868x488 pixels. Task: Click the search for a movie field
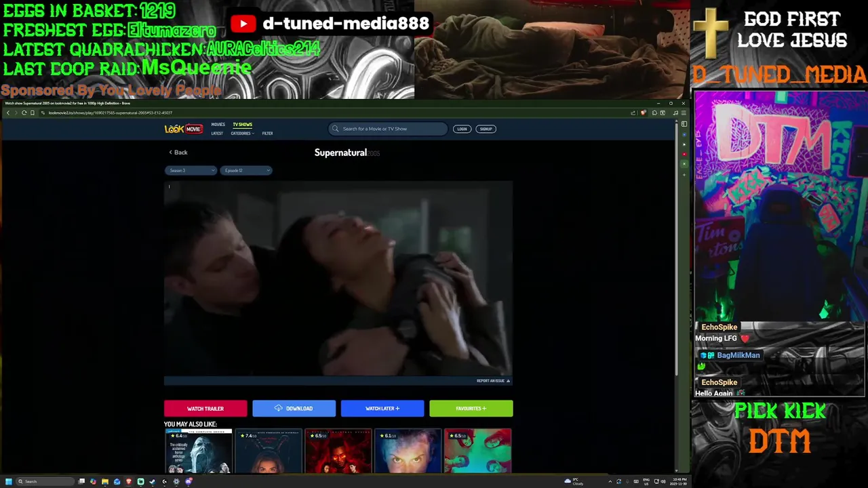point(388,129)
